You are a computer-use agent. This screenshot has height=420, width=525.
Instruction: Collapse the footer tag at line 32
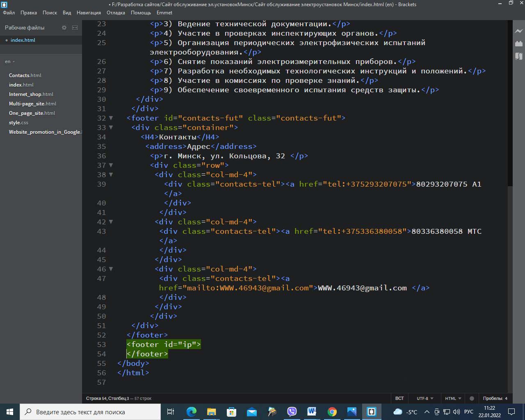[111, 118]
